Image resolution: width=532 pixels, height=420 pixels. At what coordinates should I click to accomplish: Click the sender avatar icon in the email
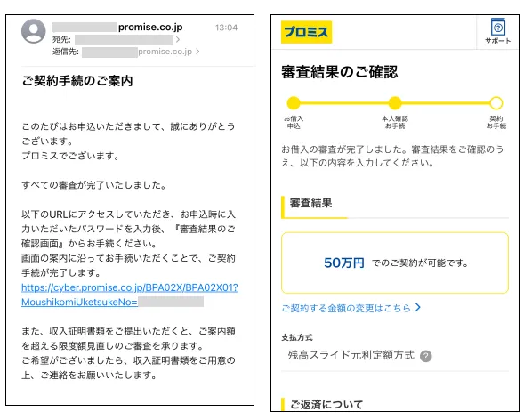(x=34, y=31)
